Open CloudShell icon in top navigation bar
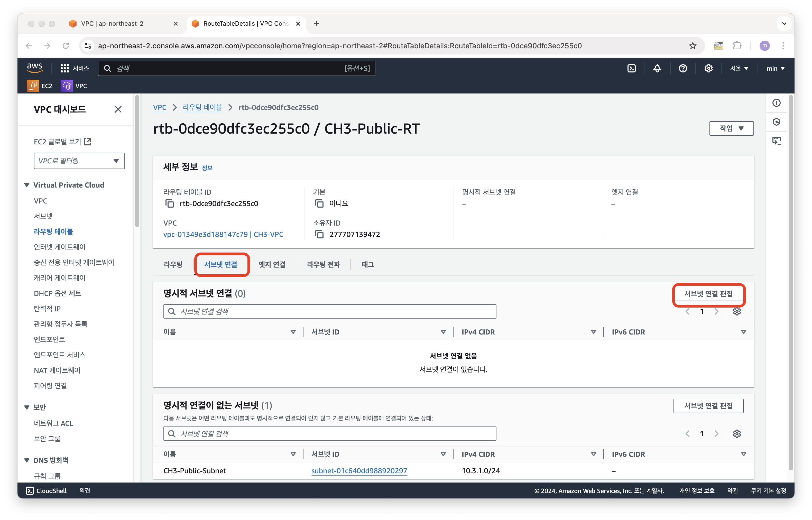Viewport: 812px width, 520px height. [x=631, y=69]
